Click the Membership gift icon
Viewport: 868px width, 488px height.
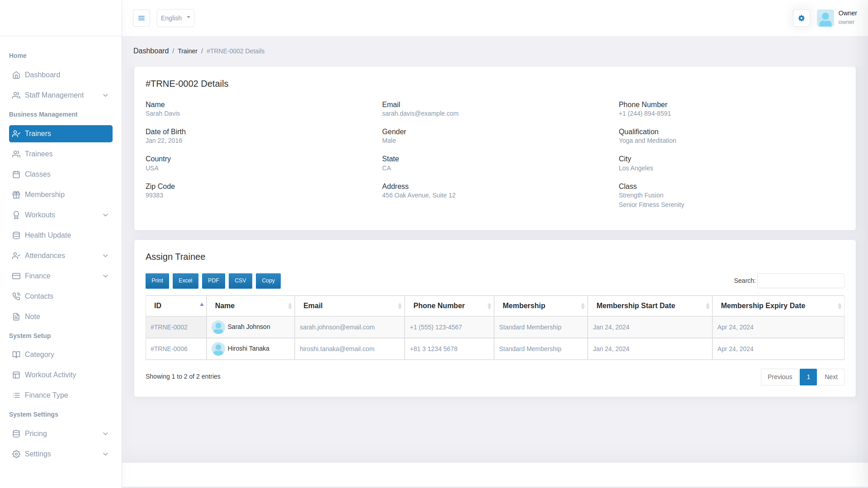[x=16, y=195]
